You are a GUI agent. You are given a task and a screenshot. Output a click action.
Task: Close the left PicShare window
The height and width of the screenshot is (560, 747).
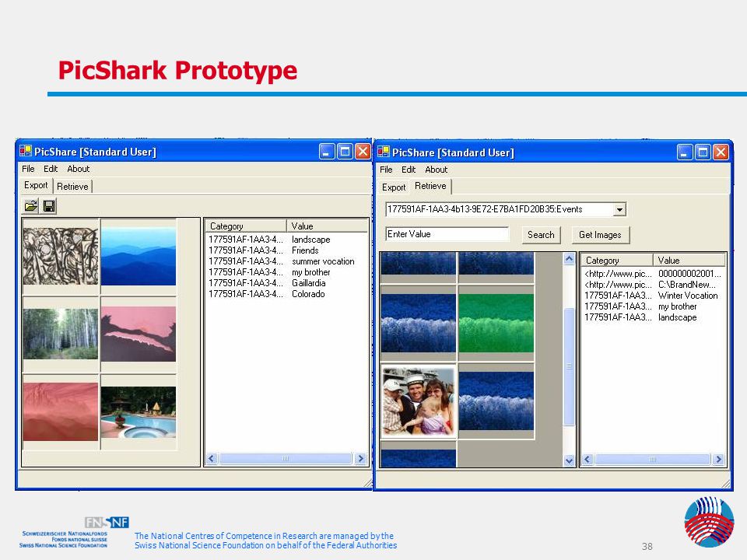[363, 152]
